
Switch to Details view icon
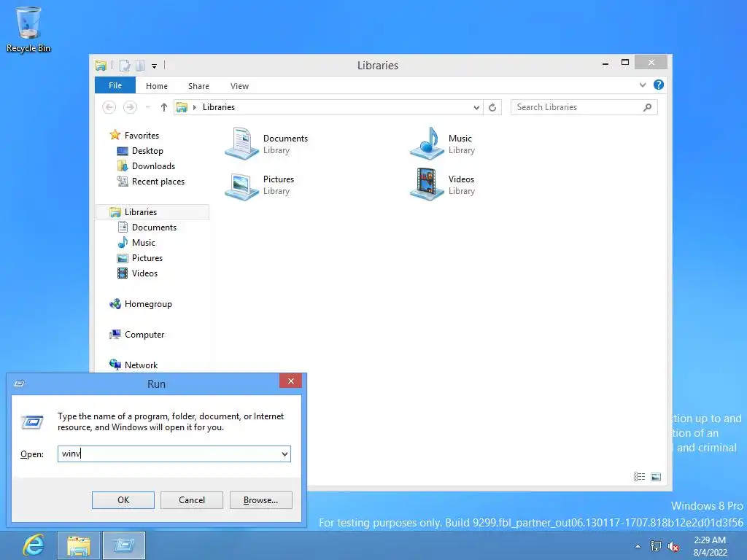[x=639, y=477]
